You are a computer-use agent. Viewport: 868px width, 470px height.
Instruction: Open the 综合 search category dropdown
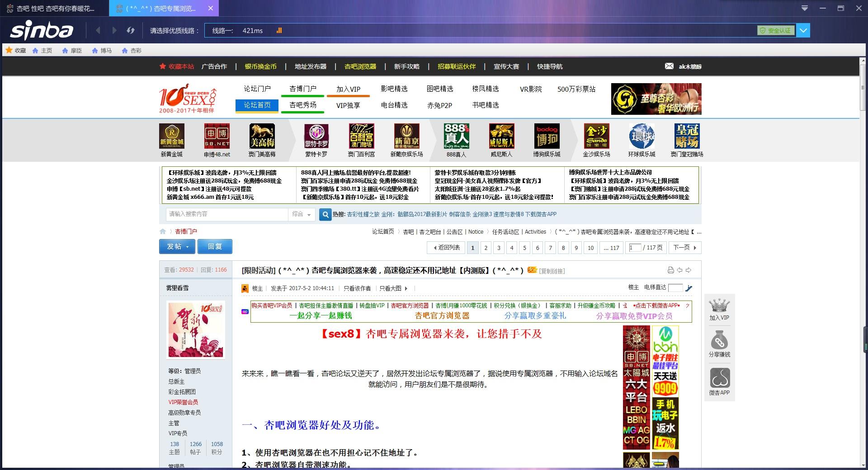tap(302, 215)
